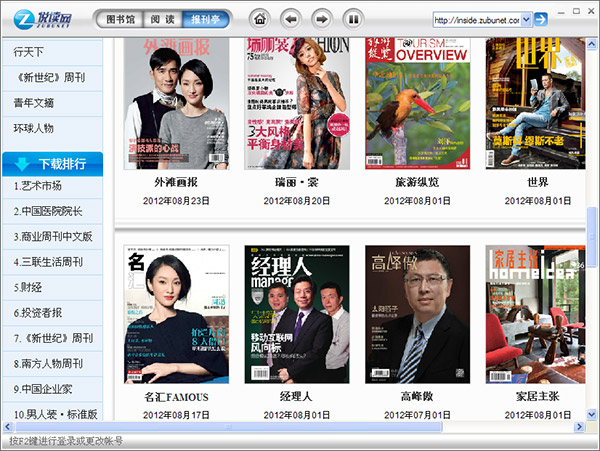Click the 高峰傲 title text
Screen dimensions: 600x451
pyautogui.click(x=417, y=397)
